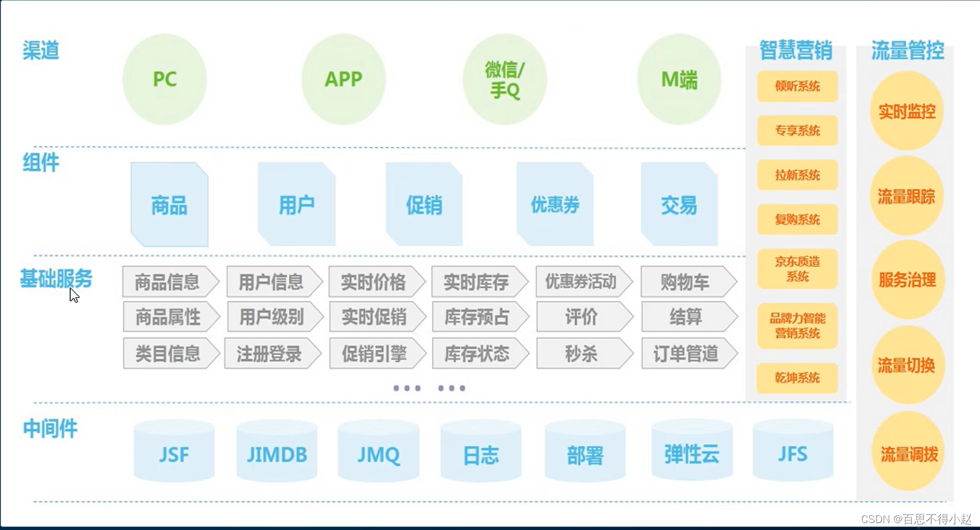Select the 订单管道 service arrow

[690, 354]
